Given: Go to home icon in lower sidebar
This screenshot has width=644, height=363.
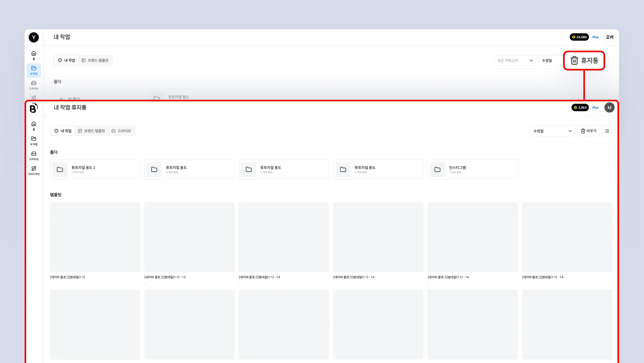Looking at the screenshot, I should (34, 126).
